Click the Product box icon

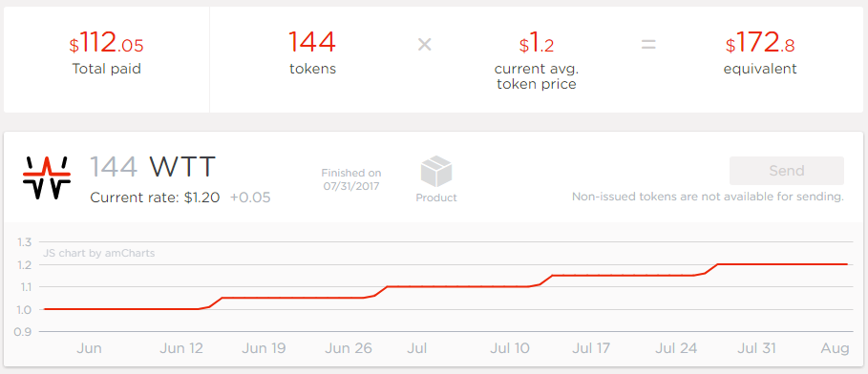(436, 172)
